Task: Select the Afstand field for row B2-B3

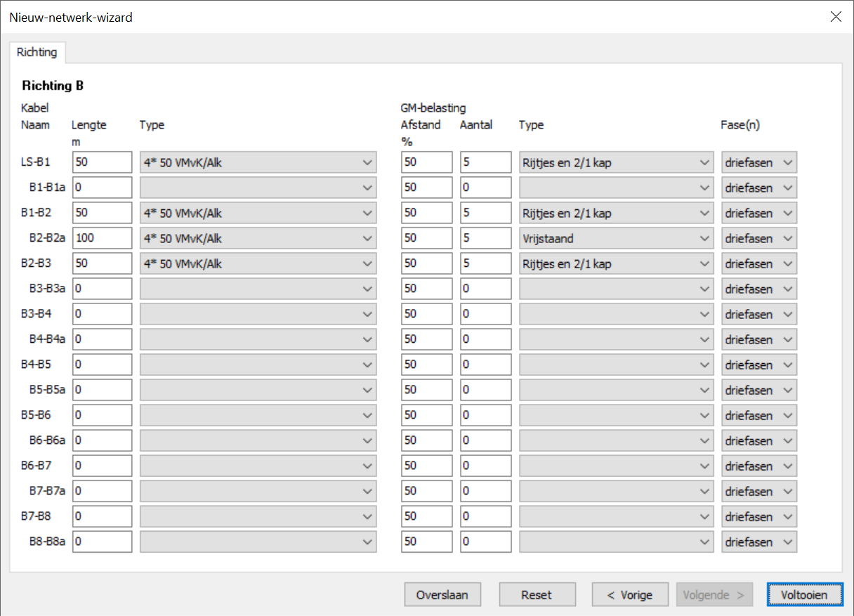Action: point(426,264)
